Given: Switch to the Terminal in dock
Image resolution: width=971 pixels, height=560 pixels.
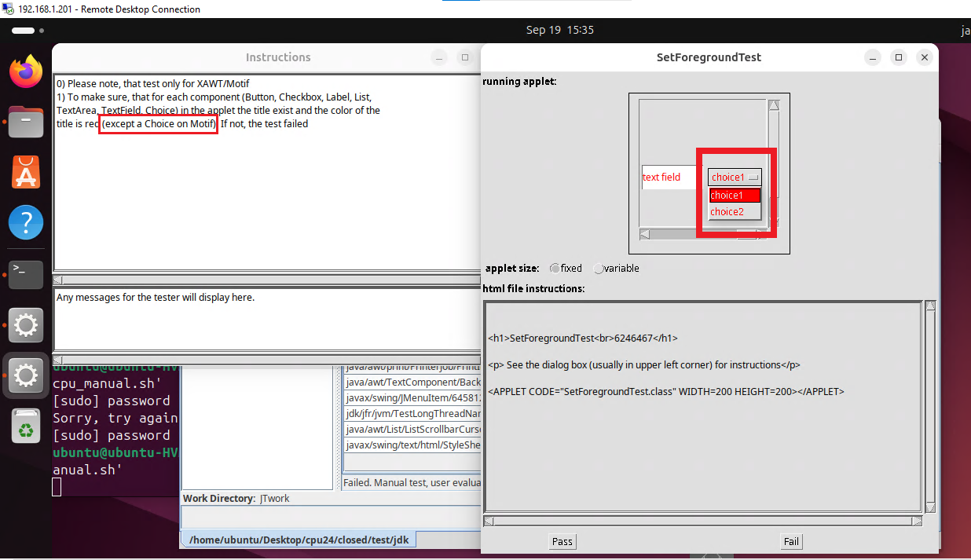Looking at the screenshot, I should [x=26, y=273].
